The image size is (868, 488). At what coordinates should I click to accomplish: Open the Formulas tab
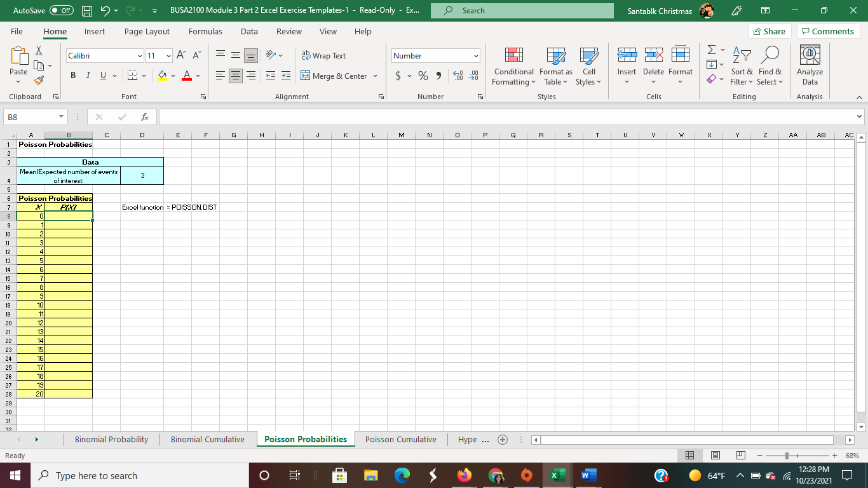(x=205, y=31)
